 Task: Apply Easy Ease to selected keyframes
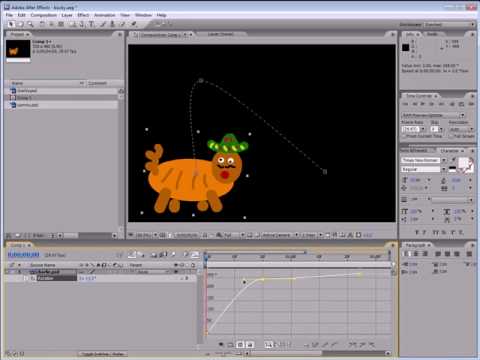(353, 345)
